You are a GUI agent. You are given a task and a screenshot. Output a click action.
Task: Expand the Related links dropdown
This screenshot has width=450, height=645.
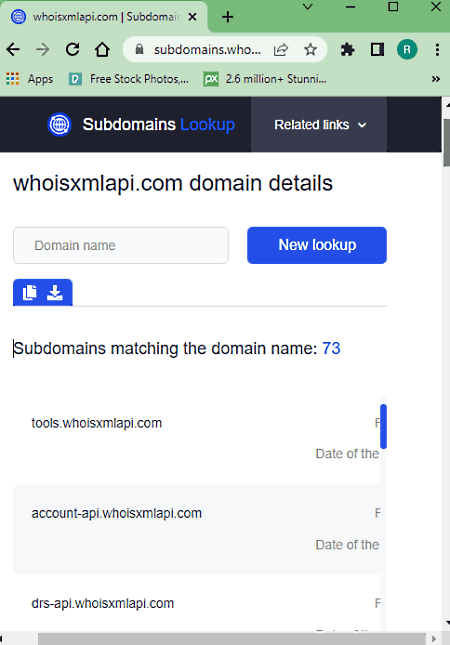pyautogui.click(x=319, y=125)
